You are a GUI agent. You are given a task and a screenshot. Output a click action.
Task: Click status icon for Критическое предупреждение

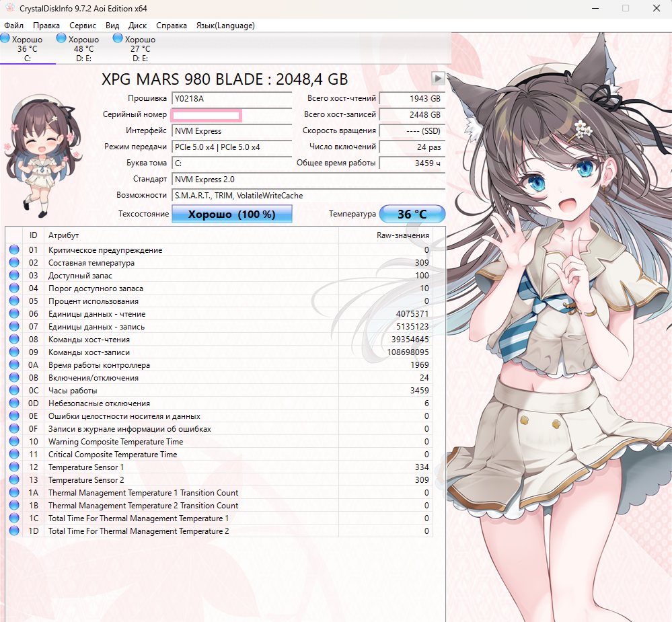pyautogui.click(x=14, y=249)
